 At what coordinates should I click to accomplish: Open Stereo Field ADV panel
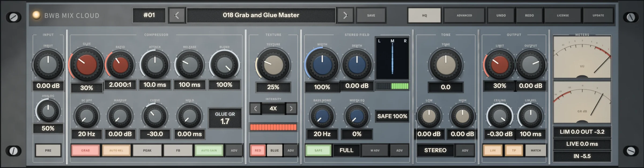point(399,150)
